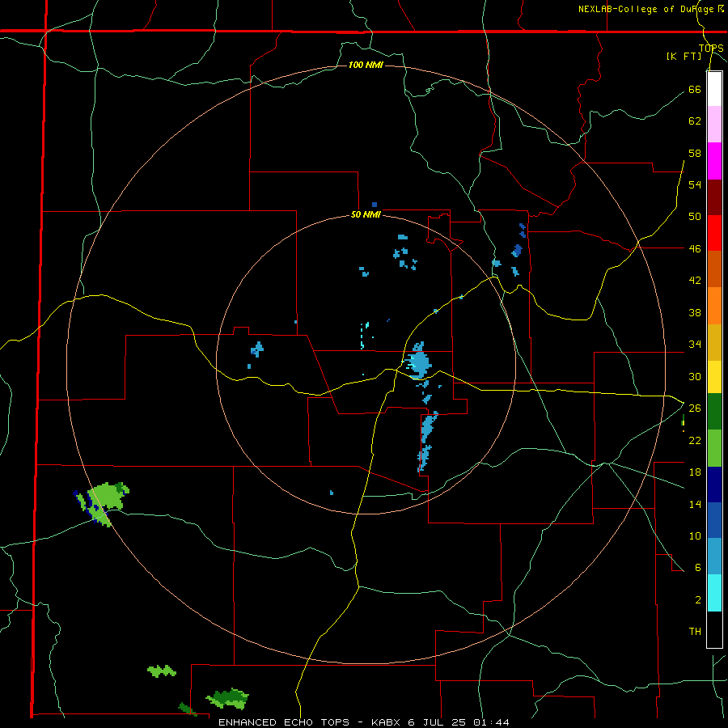Select the magenta legend swatch
This screenshot has width=728, height=728.
pyautogui.click(x=714, y=161)
